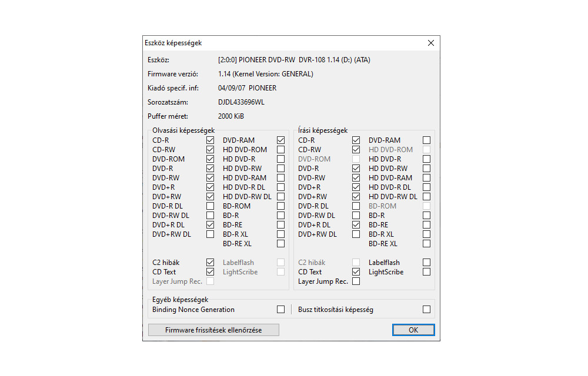
Task: Toggle CD-RW checkbox in Írási képességek
Action: (356, 150)
